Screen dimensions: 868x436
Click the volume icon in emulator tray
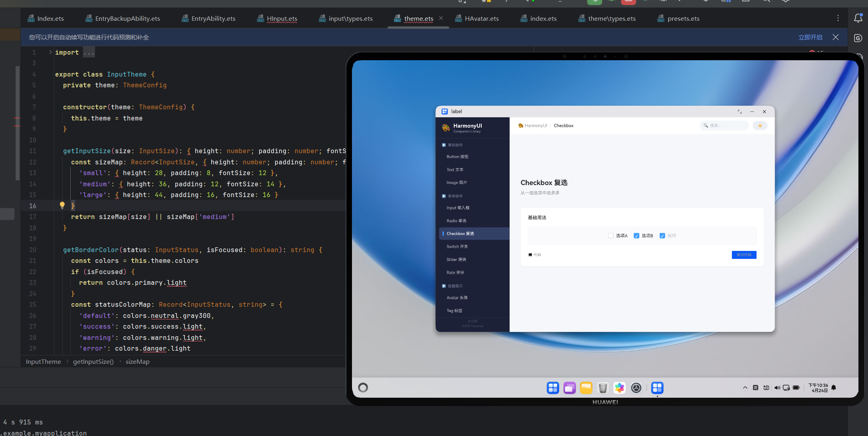pyautogui.click(x=777, y=388)
